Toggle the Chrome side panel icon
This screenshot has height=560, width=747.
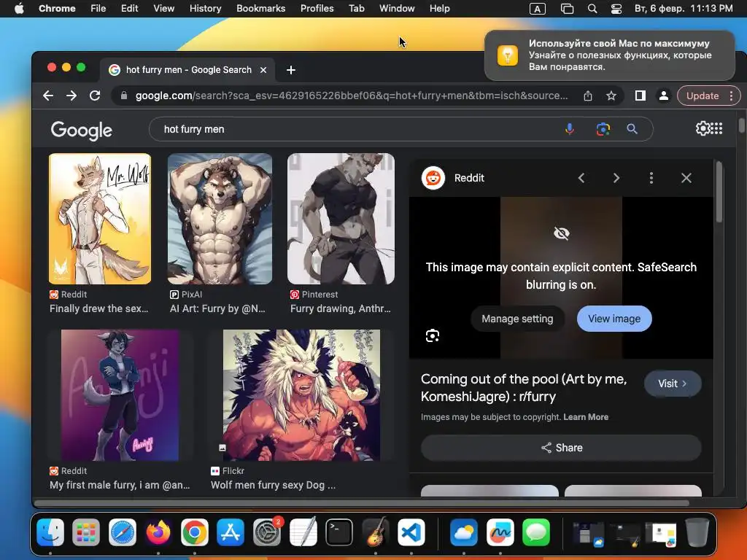coord(640,96)
